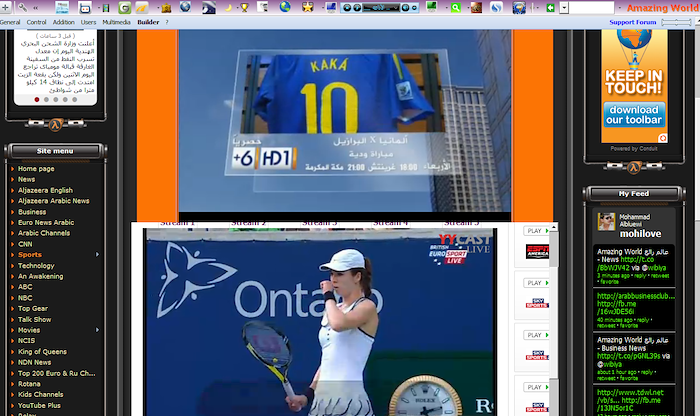The height and width of the screenshot is (416, 700).
Task: Select the first red news carousel dot
Action: [37, 100]
